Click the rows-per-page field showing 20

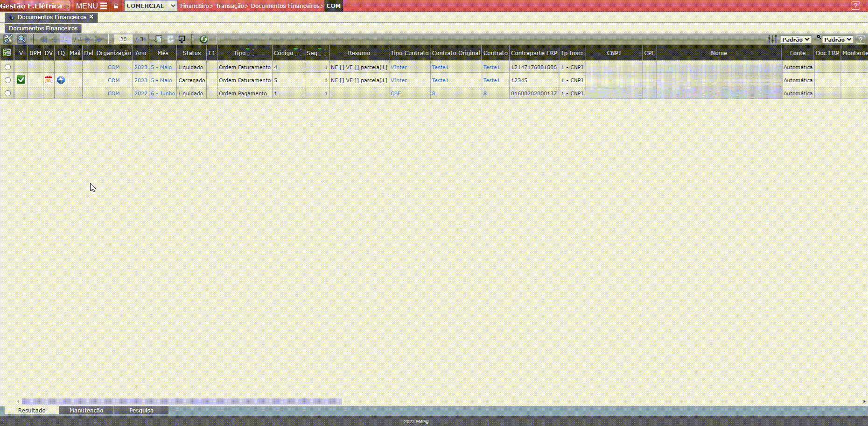coord(123,39)
